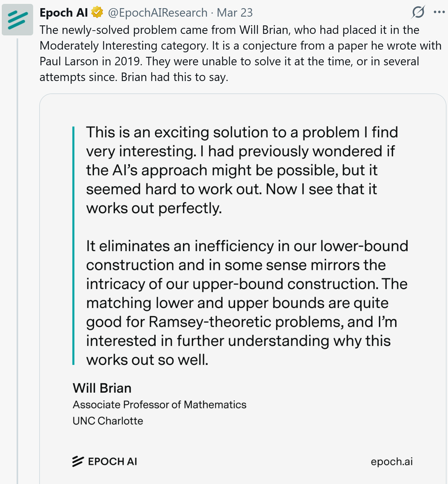Click the quote paragraph starting "It eliminates an inefficiency"
The width and height of the screenshot is (448, 484).
(247, 303)
